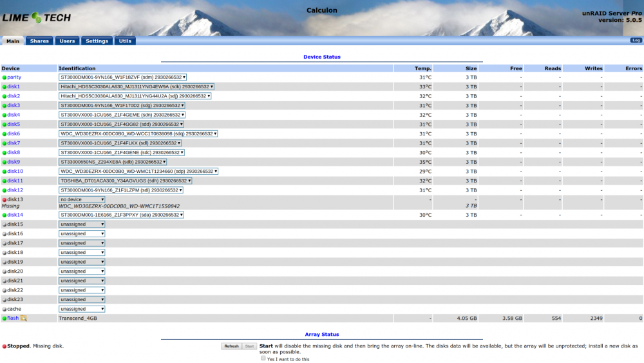Open the Utils tab

[125, 41]
